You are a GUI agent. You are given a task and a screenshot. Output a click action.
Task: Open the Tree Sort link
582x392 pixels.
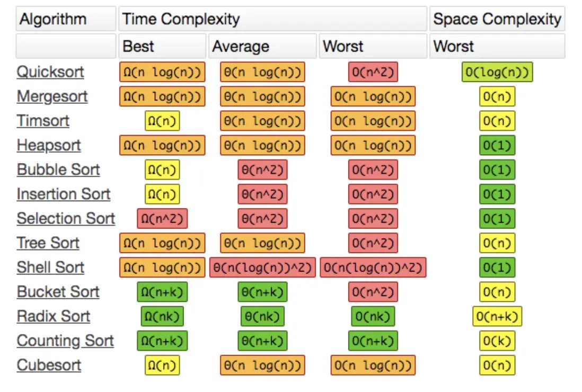coord(48,243)
